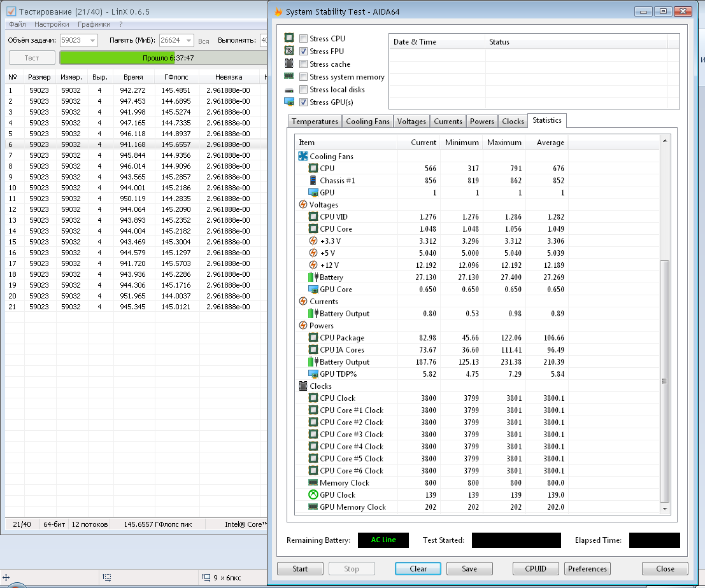The image size is (705, 588).
Task: Click the Stress CPU chip icon
Action: (x=289, y=38)
